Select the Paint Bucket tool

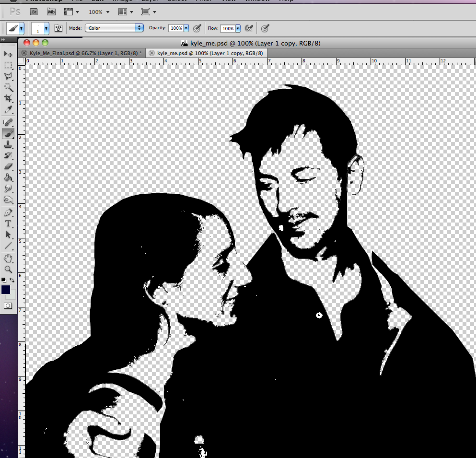(x=8, y=178)
